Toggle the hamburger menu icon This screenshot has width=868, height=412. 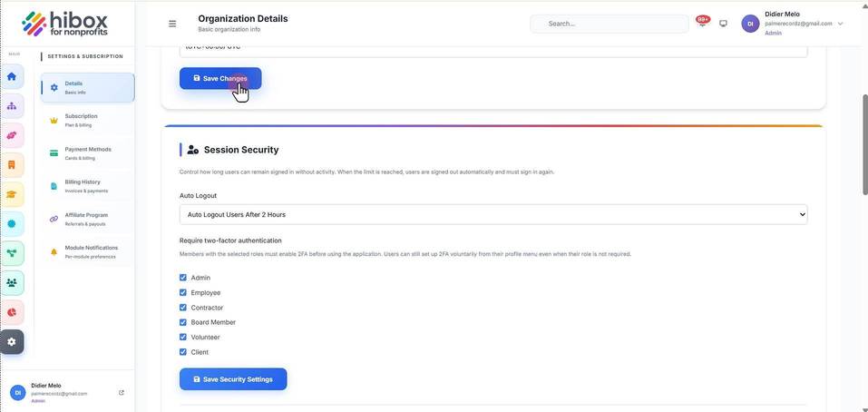point(172,24)
